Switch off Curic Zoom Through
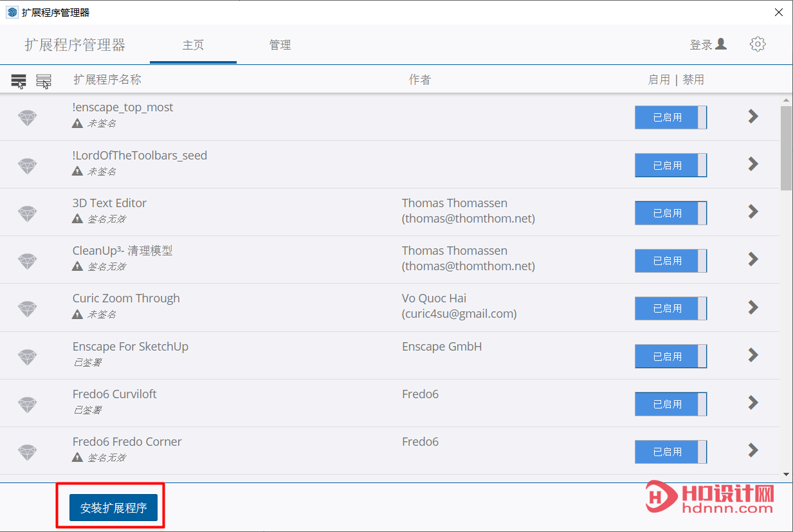This screenshot has height=532, width=793. pos(671,308)
